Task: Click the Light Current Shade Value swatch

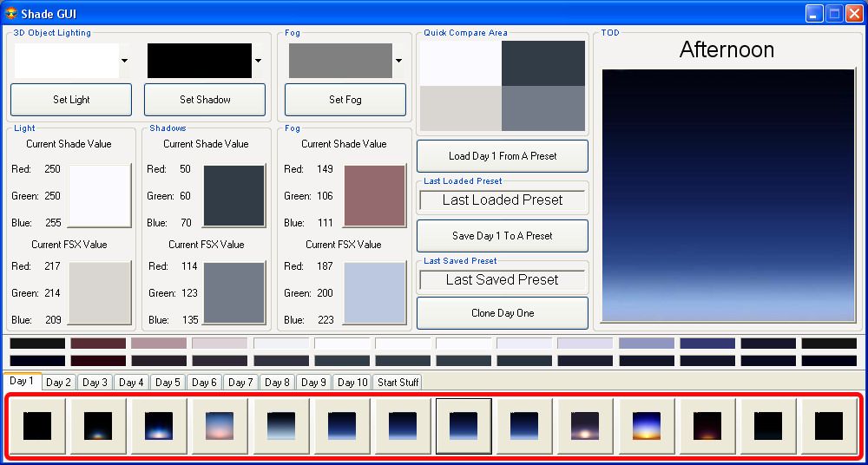Action: point(99,195)
